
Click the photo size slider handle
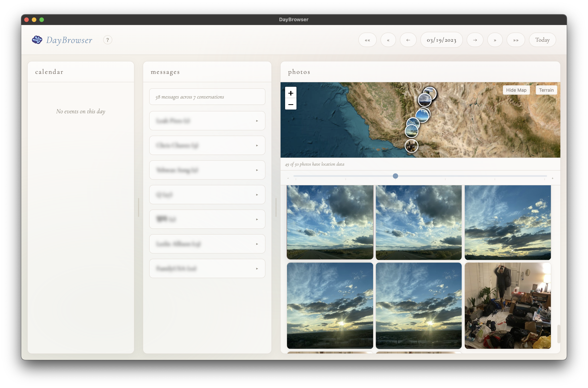[x=395, y=176]
